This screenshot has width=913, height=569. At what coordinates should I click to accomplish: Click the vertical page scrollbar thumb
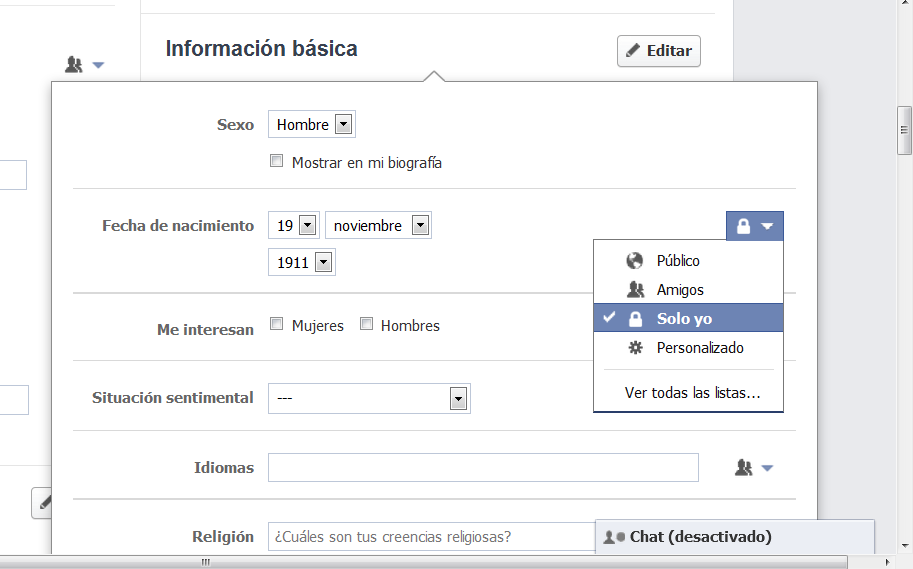click(x=905, y=130)
